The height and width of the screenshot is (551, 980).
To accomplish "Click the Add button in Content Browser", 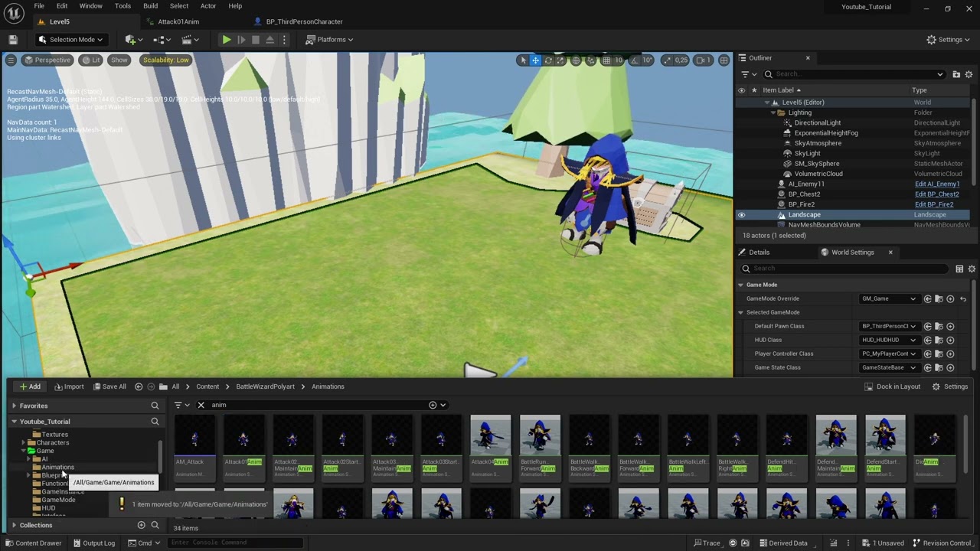I will [x=30, y=386].
